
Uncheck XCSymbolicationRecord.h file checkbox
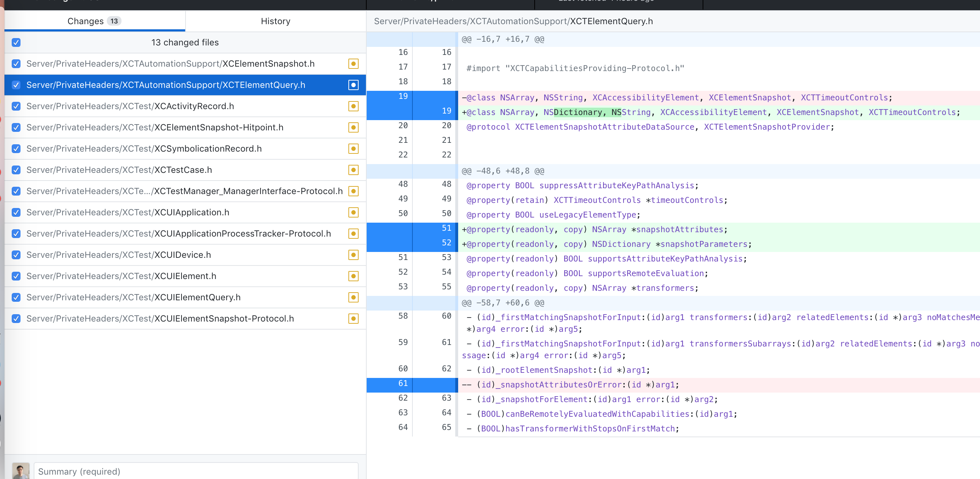coord(16,149)
